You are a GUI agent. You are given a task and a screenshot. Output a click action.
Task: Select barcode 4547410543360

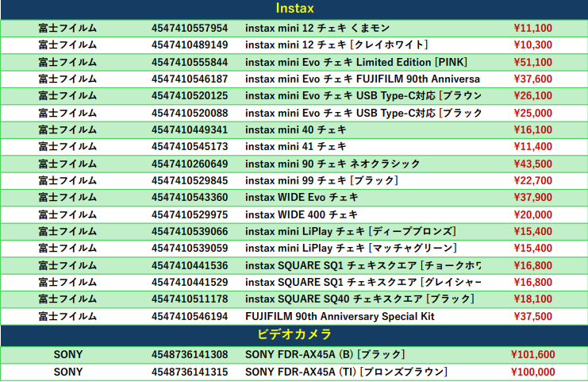click(x=190, y=198)
